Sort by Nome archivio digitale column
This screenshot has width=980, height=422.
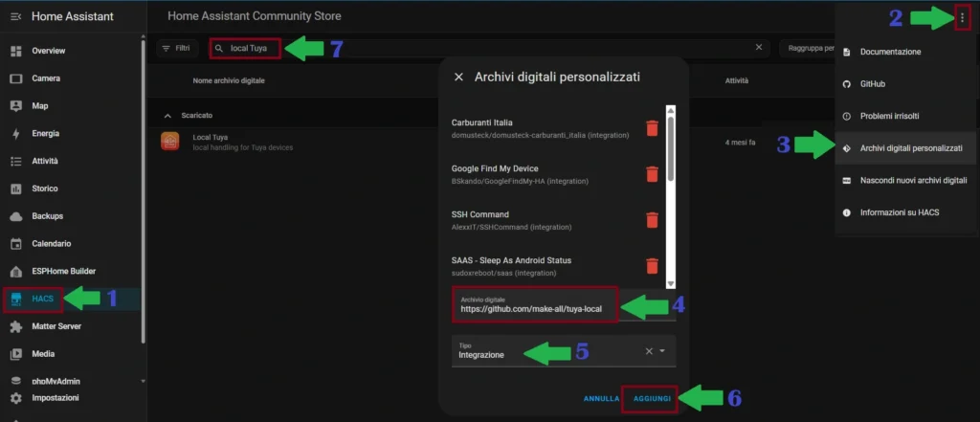[229, 80]
